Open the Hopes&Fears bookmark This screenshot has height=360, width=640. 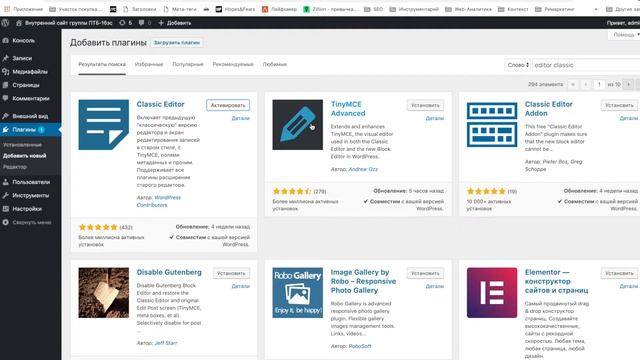click(x=235, y=9)
